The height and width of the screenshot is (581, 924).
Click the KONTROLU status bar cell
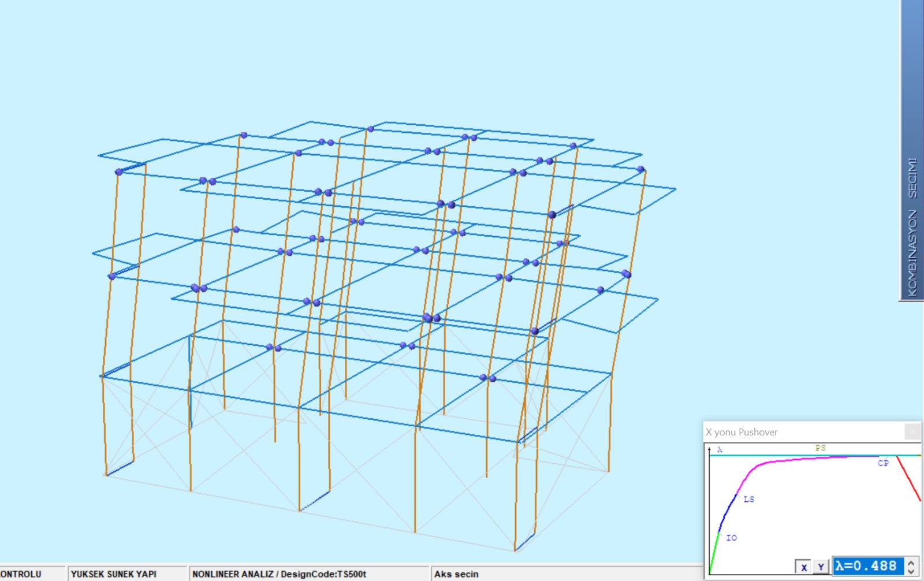(21, 574)
